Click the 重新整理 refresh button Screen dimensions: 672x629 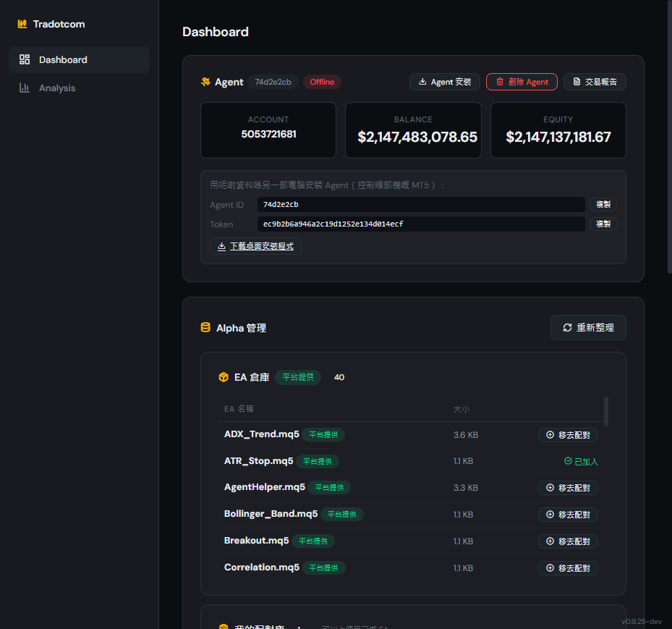tap(588, 328)
